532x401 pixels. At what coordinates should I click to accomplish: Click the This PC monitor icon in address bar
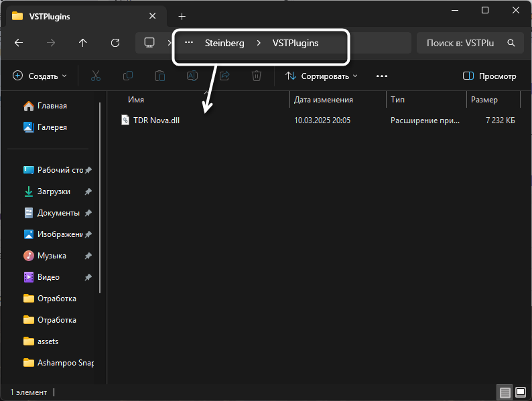coord(149,43)
